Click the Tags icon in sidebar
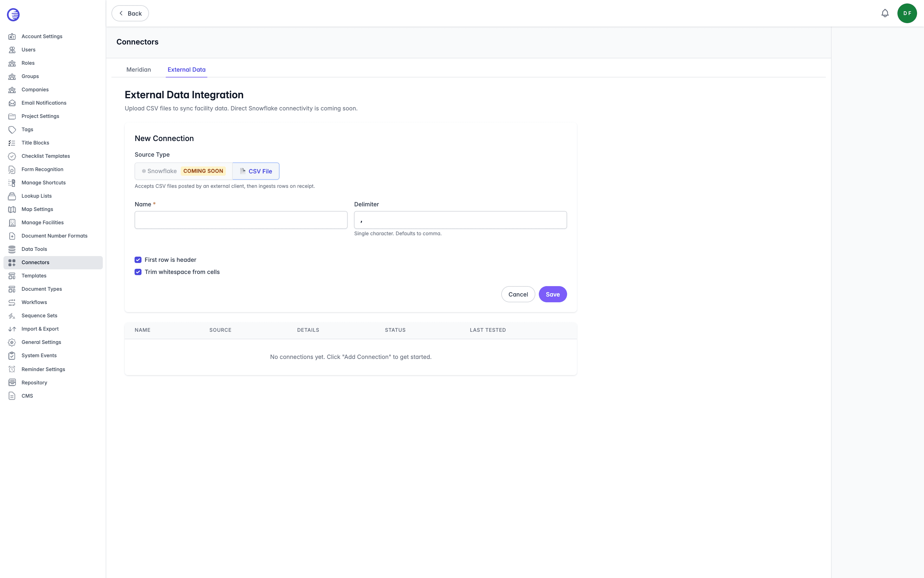 (x=12, y=129)
